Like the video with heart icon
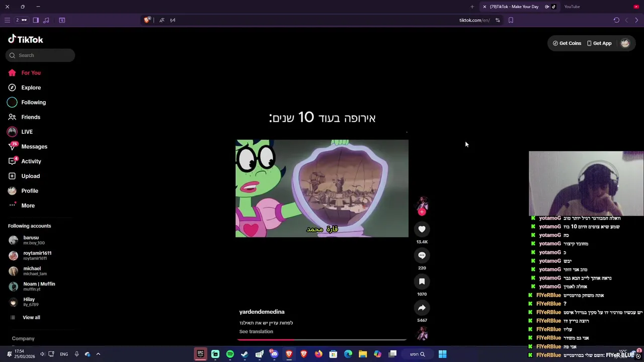 click(x=422, y=229)
